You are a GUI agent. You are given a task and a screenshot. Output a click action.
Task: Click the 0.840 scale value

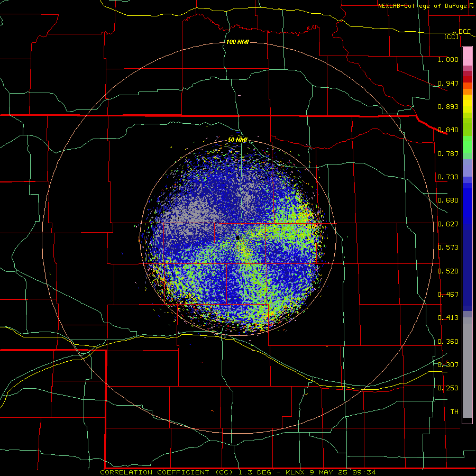pyautogui.click(x=448, y=130)
